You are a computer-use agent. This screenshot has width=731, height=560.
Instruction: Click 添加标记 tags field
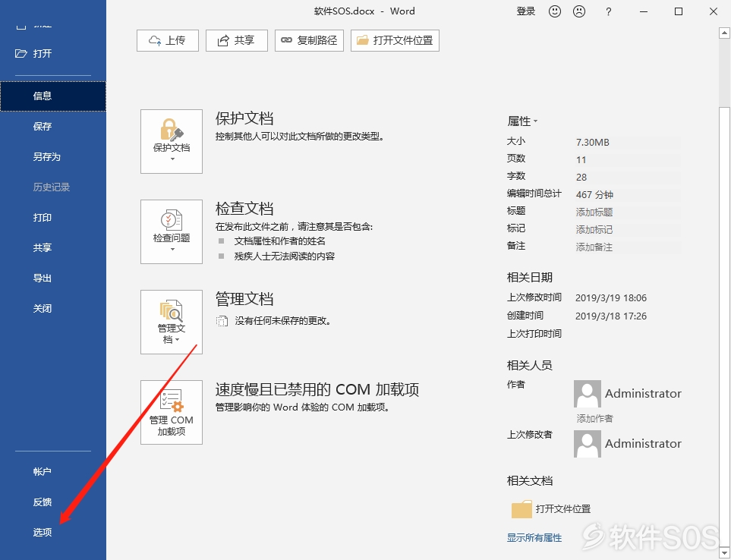tap(628, 229)
